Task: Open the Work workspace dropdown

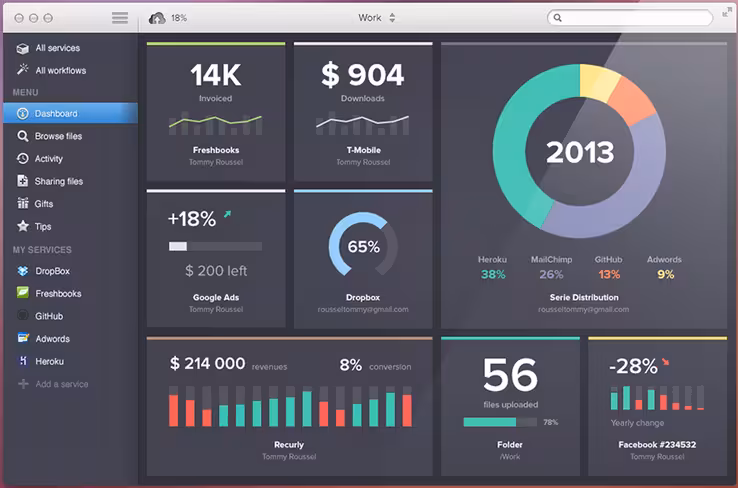Action: (377, 18)
